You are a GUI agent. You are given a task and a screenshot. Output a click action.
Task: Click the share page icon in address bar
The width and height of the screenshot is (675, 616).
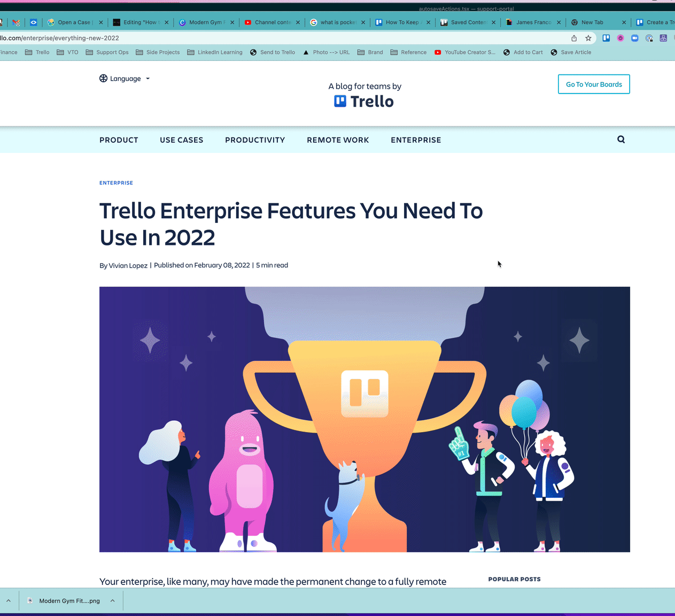(574, 38)
